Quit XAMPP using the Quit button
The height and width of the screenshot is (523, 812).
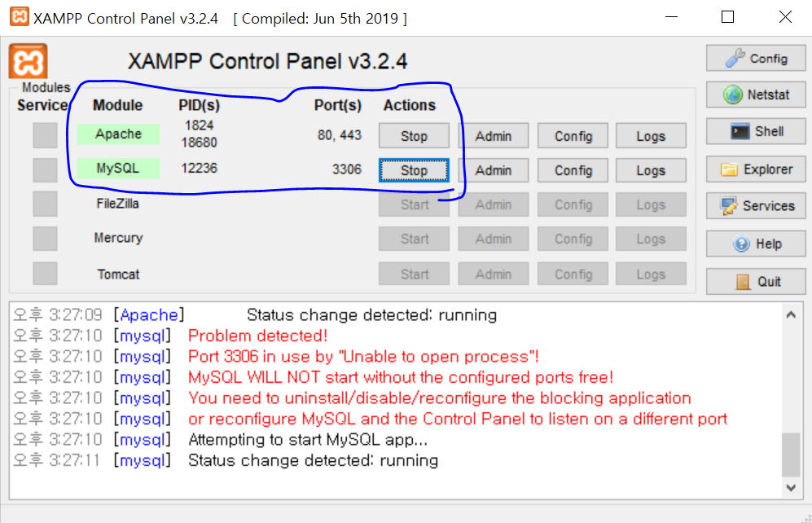click(x=756, y=282)
